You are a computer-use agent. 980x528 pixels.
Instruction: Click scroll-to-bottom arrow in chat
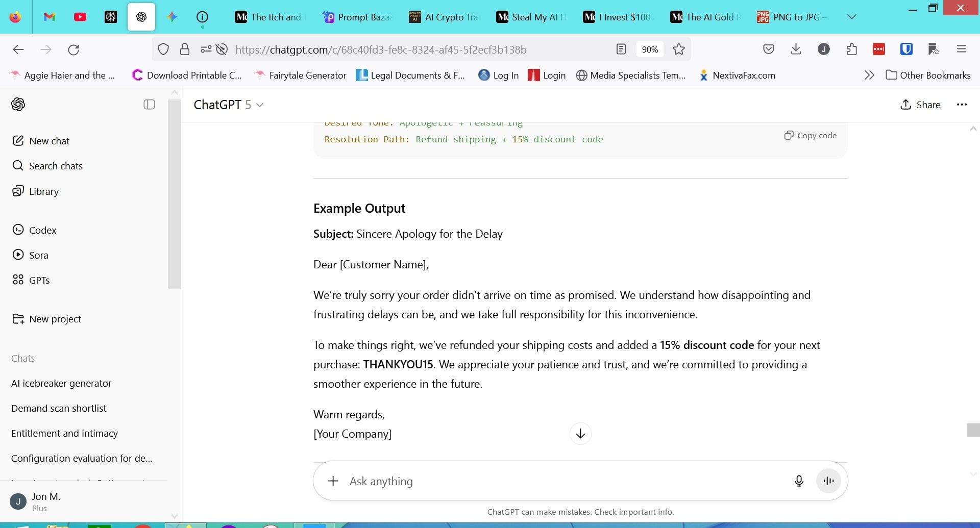pyautogui.click(x=580, y=434)
